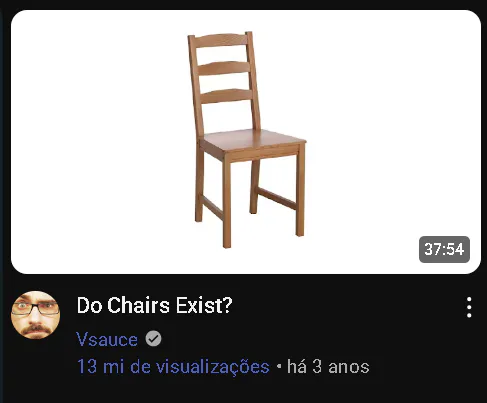Click the 37:54 duration badge

[444, 249]
